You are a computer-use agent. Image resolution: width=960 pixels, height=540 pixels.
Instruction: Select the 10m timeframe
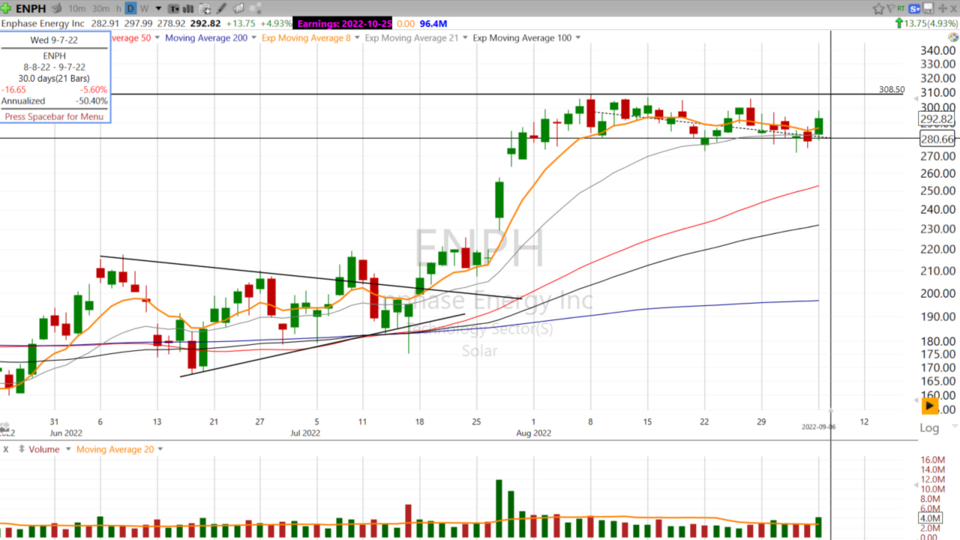77,9
